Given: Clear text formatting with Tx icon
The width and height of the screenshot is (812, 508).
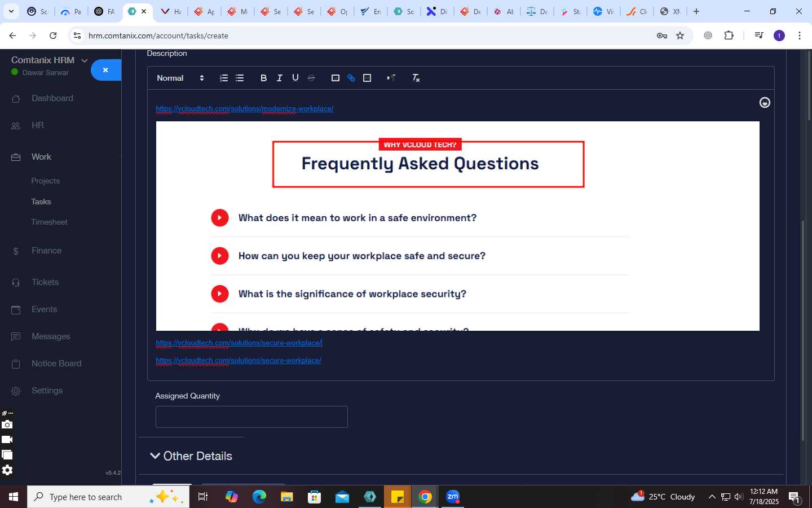Looking at the screenshot, I should click(x=416, y=78).
